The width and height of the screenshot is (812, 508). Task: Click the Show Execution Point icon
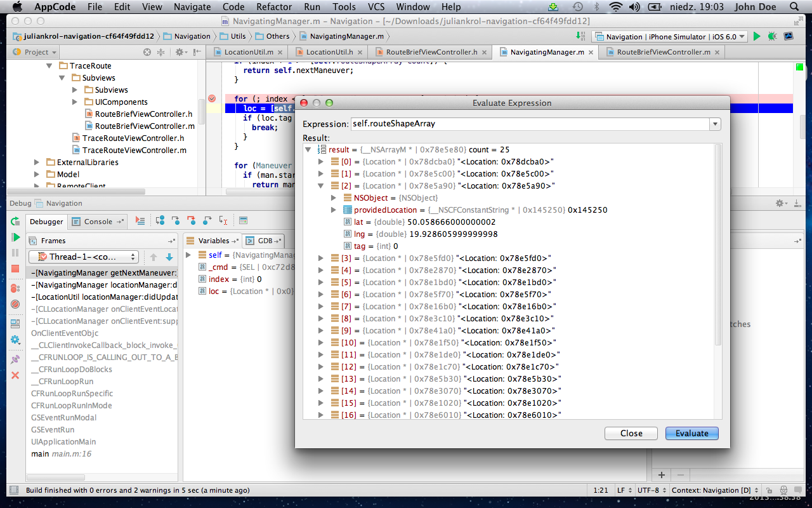coord(140,220)
